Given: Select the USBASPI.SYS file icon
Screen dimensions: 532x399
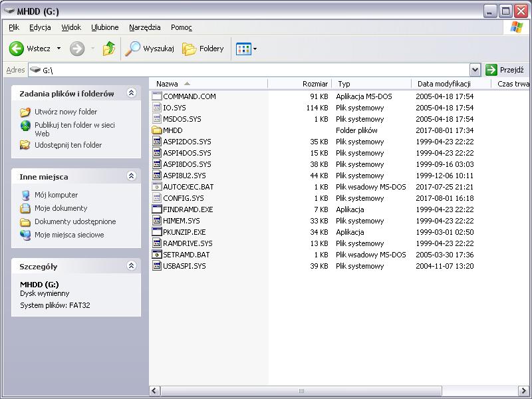Looking at the screenshot, I should [x=156, y=266].
